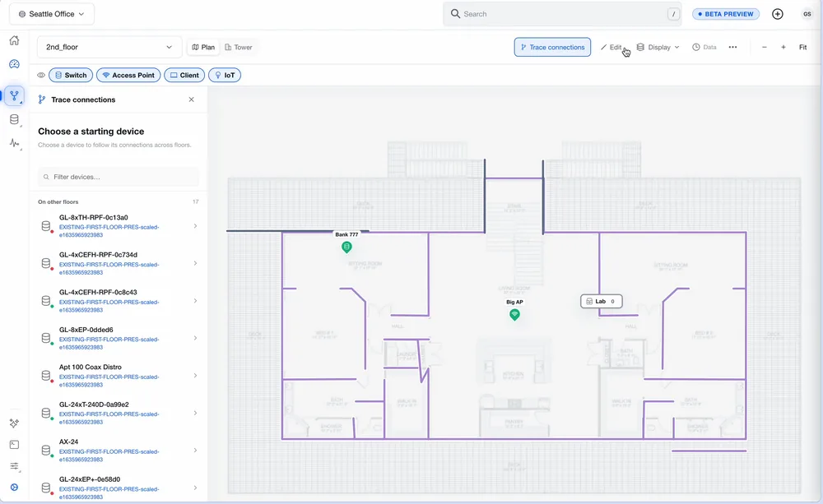Viewport: 823px width, 504px height.
Task: Toggle the Access Point filter chip
Action: pyautogui.click(x=128, y=75)
